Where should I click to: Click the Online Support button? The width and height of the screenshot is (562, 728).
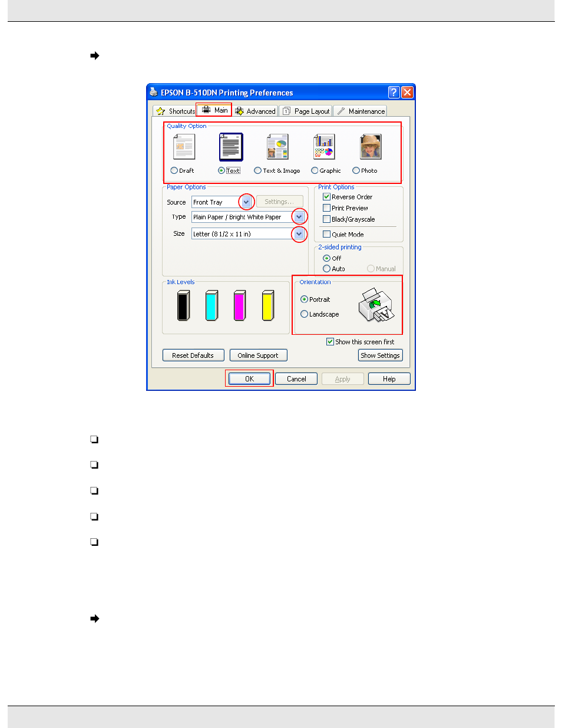pyautogui.click(x=258, y=355)
